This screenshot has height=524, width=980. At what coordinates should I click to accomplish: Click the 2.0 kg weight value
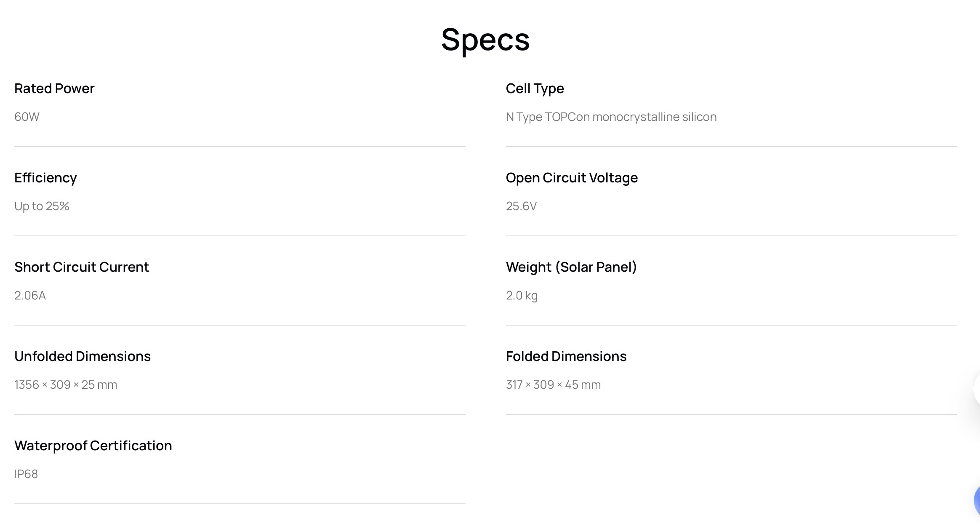(x=522, y=295)
